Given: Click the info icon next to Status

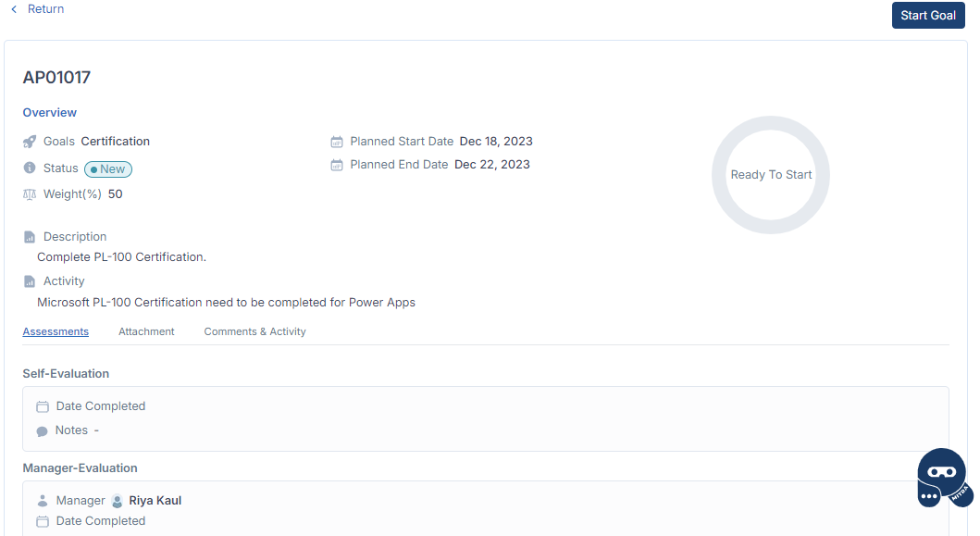Looking at the screenshot, I should coord(30,168).
